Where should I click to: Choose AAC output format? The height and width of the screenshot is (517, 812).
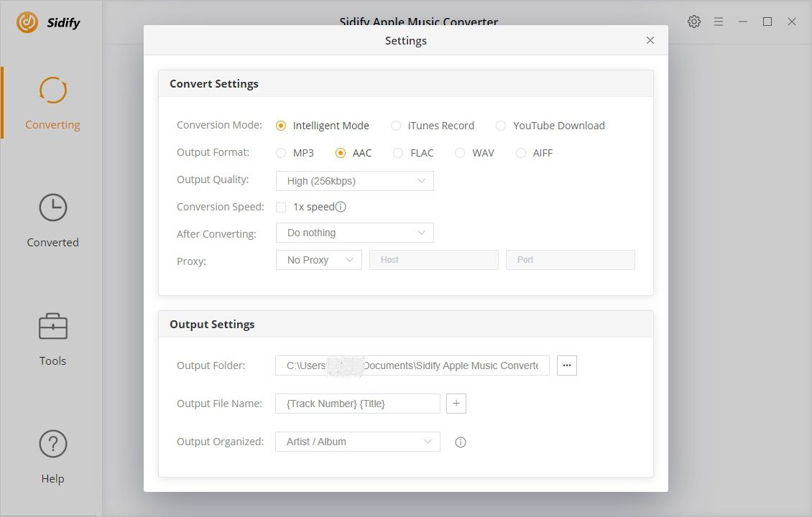[x=340, y=153]
